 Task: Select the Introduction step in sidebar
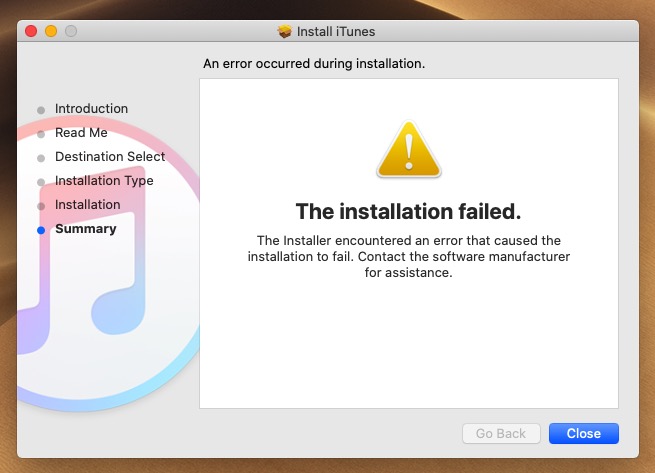91,109
